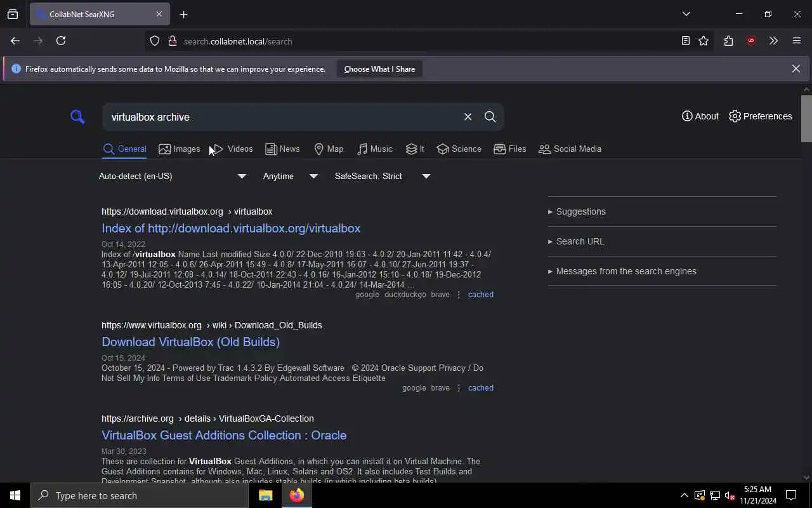The width and height of the screenshot is (812, 508).
Task: Open File Explorer from taskbar
Action: pos(265,495)
